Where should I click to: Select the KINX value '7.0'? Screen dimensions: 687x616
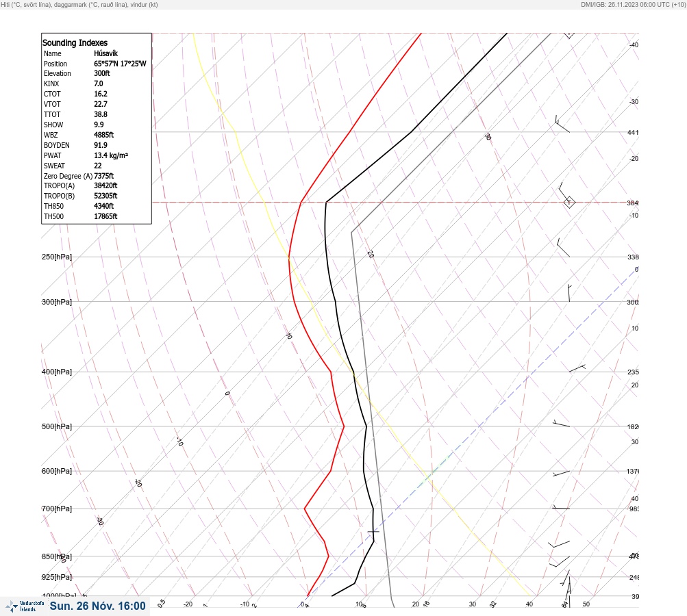click(99, 84)
